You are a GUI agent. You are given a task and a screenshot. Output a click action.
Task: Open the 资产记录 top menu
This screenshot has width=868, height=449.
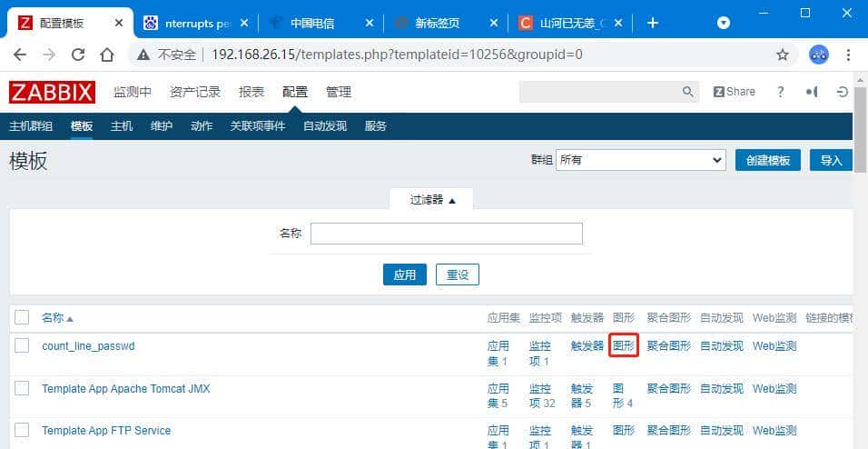click(x=195, y=92)
